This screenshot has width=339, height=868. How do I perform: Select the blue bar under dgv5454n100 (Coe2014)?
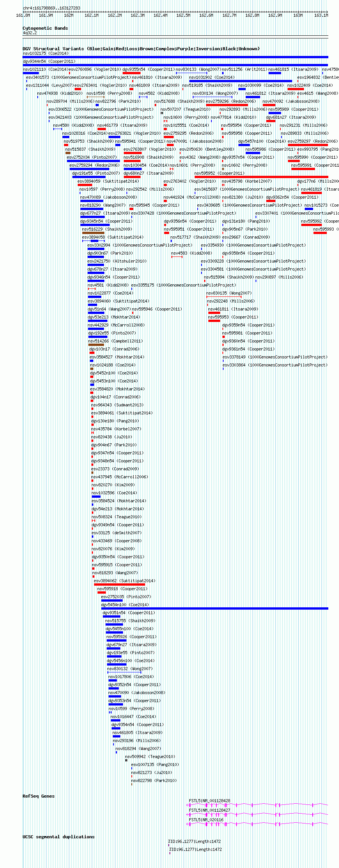click(214, 608)
